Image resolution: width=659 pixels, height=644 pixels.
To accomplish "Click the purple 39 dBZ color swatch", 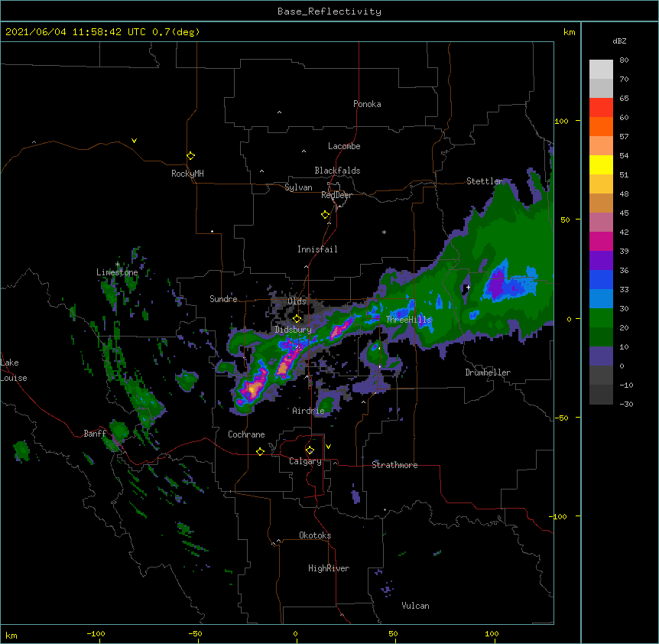I will pos(601,261).
